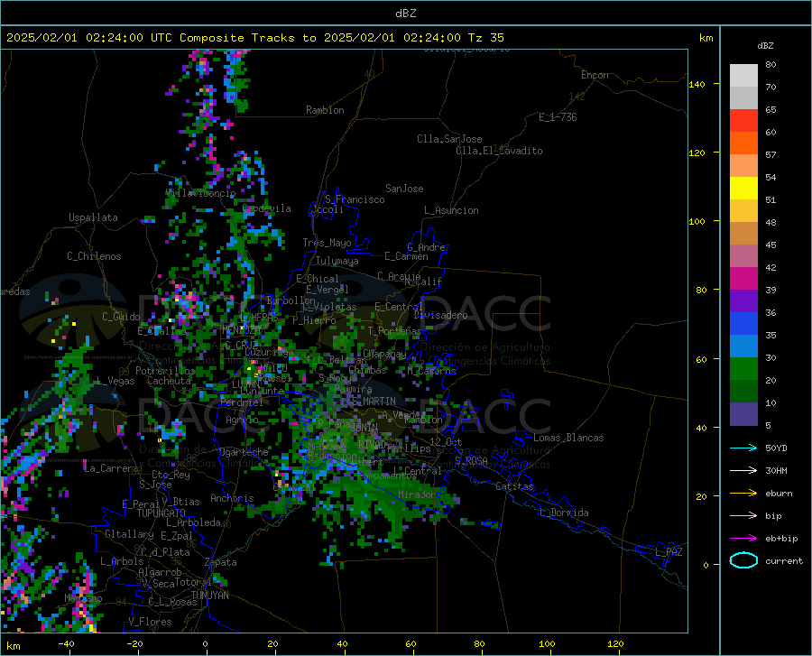Click the Capdevila place label

[x=267, y=208]
